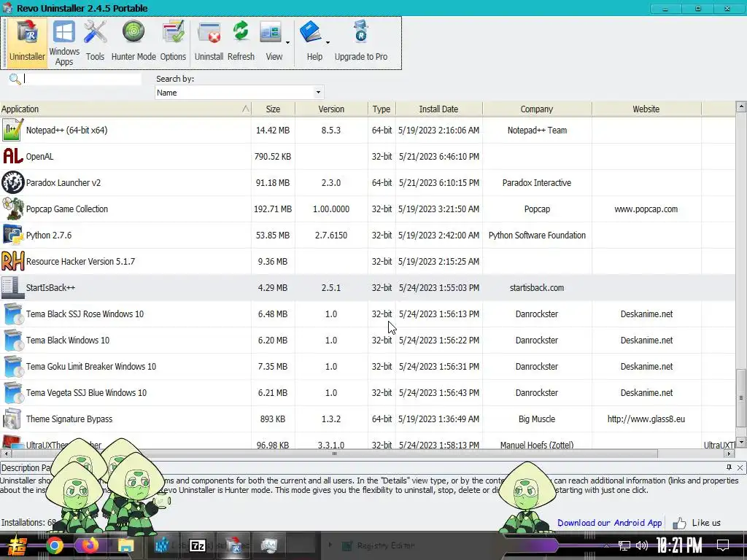Select the Paradox Launcher v2 icon

12,182
